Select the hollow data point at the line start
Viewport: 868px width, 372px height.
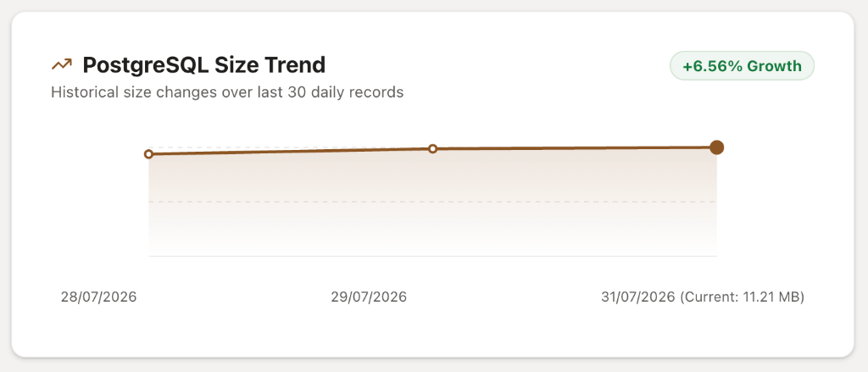coord(148,154)
